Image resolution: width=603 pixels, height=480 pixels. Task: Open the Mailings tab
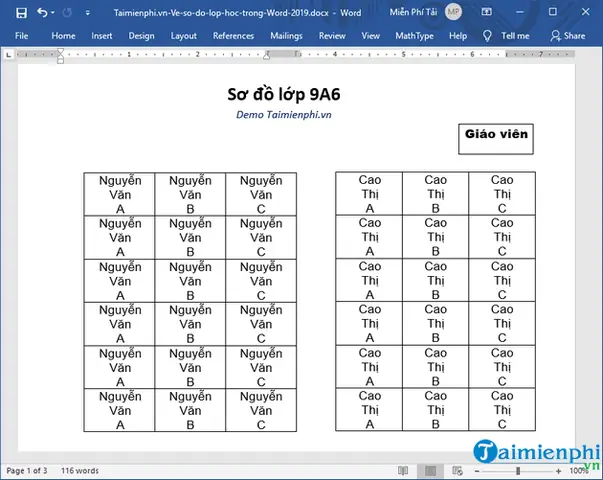[x=287, y=36]
